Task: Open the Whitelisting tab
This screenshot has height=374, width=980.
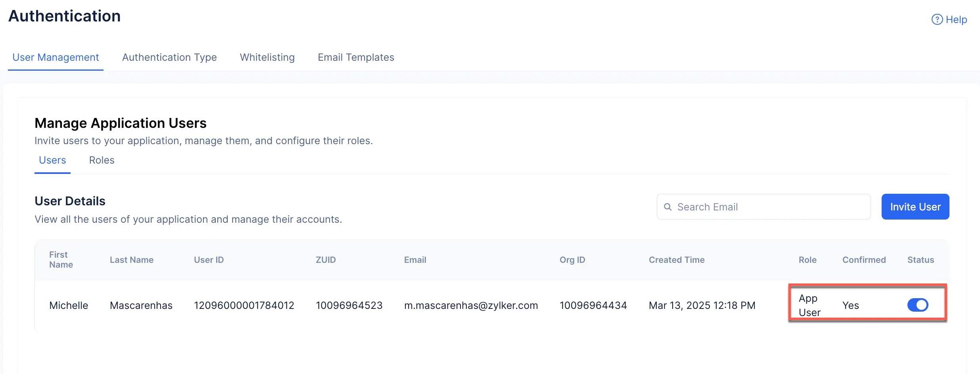Action: pos(267,58)
